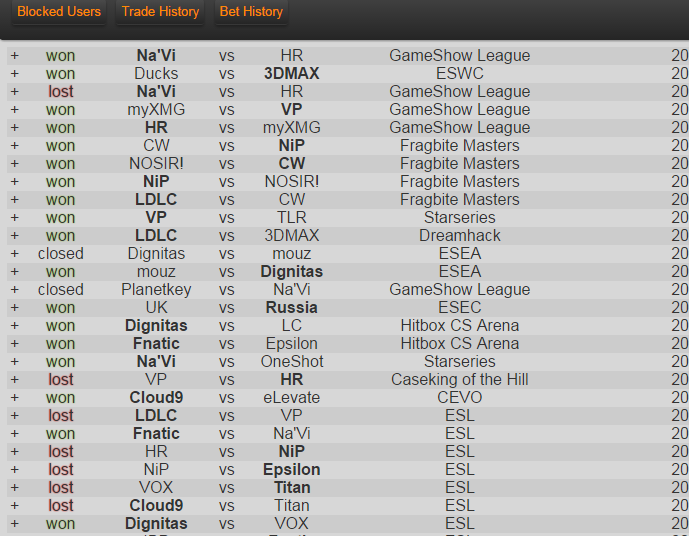Expand the CW vs NiP Fragbite row
Screen dimensions: 689x536
15,145
